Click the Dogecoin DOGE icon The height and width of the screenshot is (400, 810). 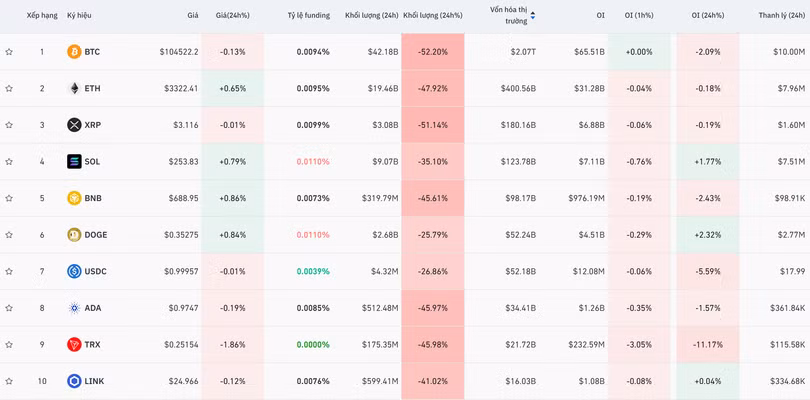(74, 235)
